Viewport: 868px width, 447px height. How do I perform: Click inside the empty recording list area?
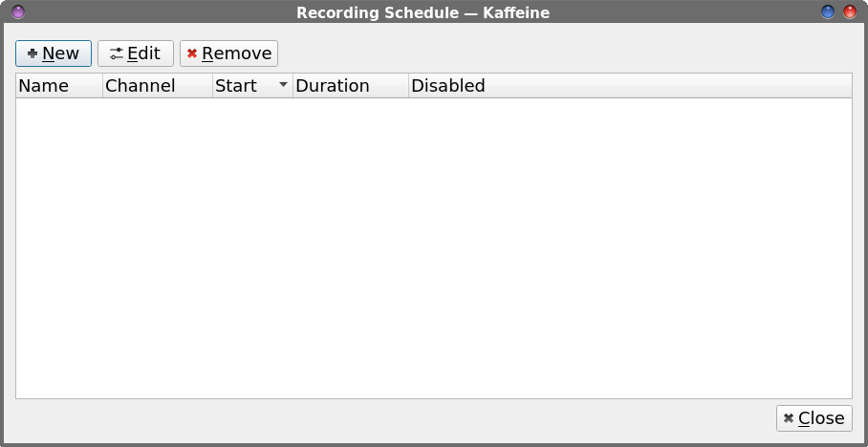coord(434,247)
